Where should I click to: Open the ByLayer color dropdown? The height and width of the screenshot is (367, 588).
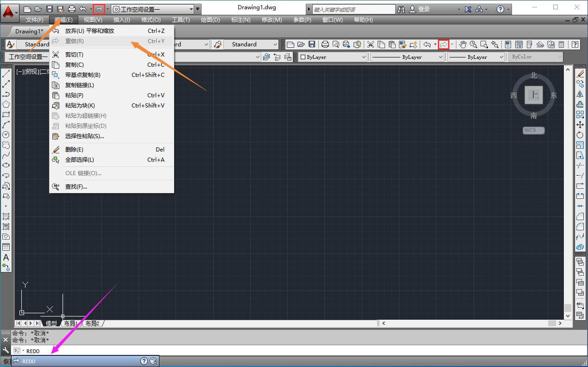pyautogui.click(x=333, y=57)
